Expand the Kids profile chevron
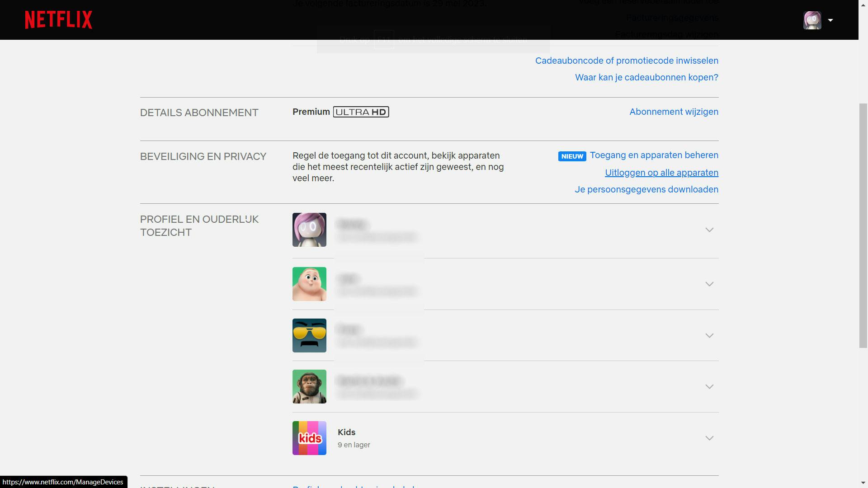868x488 pixels. tap(709, 438)
